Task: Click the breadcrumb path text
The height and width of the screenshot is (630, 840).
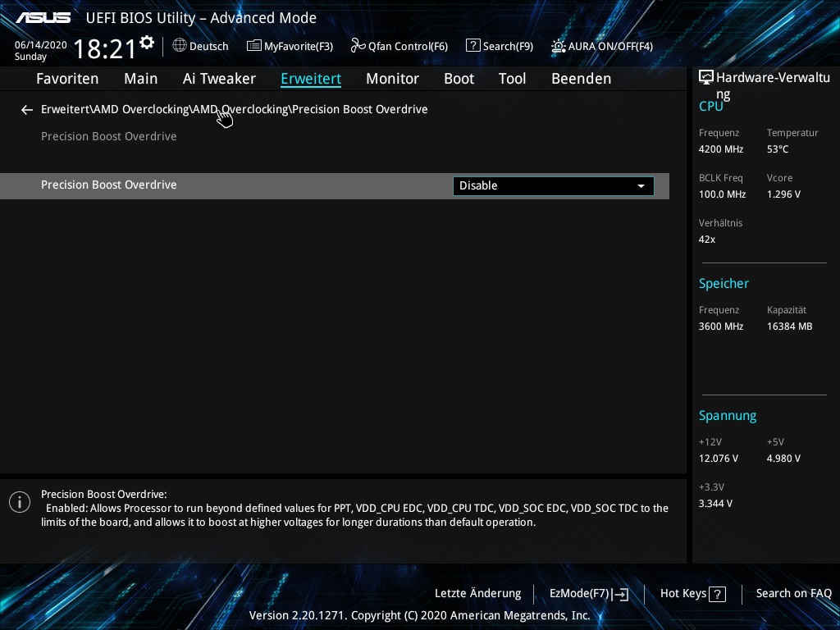Action: pos(234,109)
